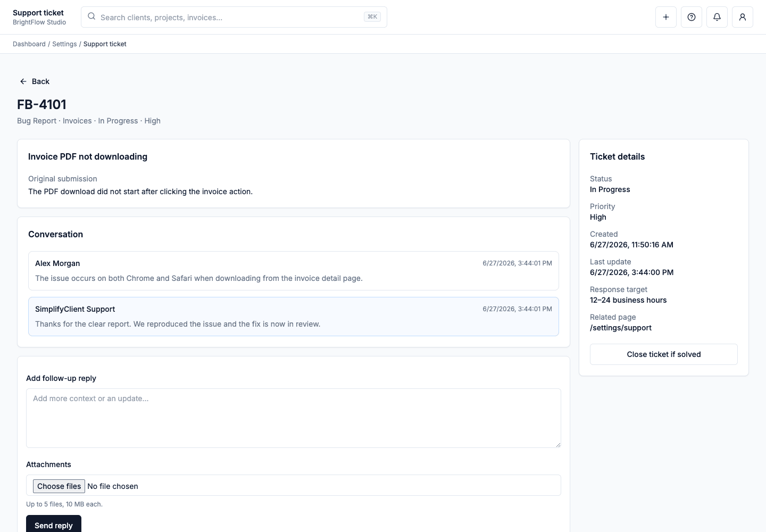Click the Invoice PDF not downloading title
The width and height of the screenshot is (766, 532).
pyautogui.click(x=88, y=156)
